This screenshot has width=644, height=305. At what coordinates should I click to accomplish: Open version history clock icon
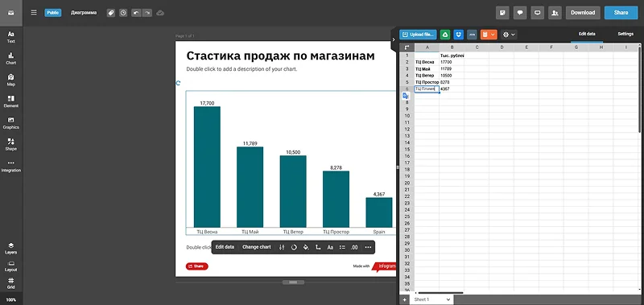(x=123, y=13)
